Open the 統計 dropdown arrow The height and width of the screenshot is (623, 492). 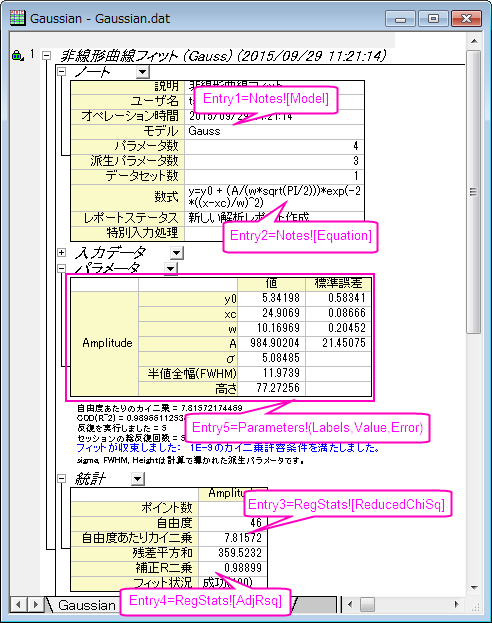[138, 479]
